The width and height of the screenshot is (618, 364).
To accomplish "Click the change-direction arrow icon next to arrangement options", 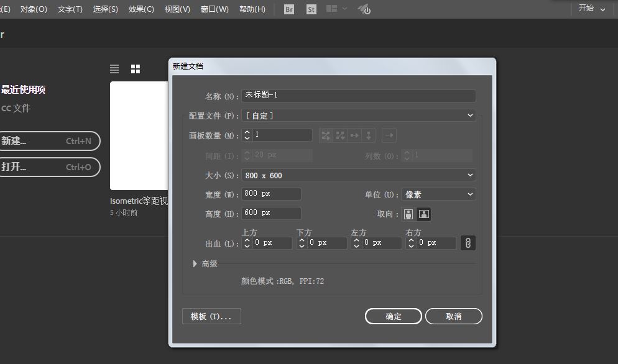I will click(389, 135).
